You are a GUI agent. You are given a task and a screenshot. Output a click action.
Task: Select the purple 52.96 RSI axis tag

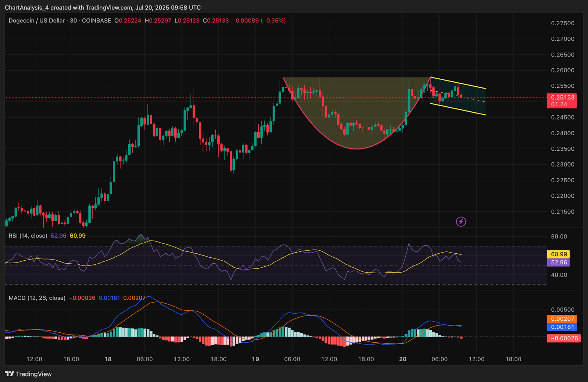coord(559,263)
